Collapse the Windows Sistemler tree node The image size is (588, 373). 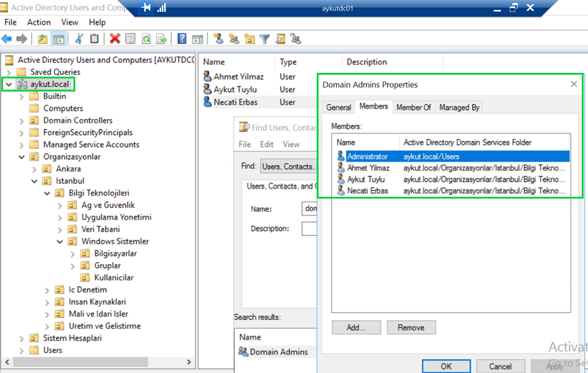pyautogui.click(x=60, y=242)
